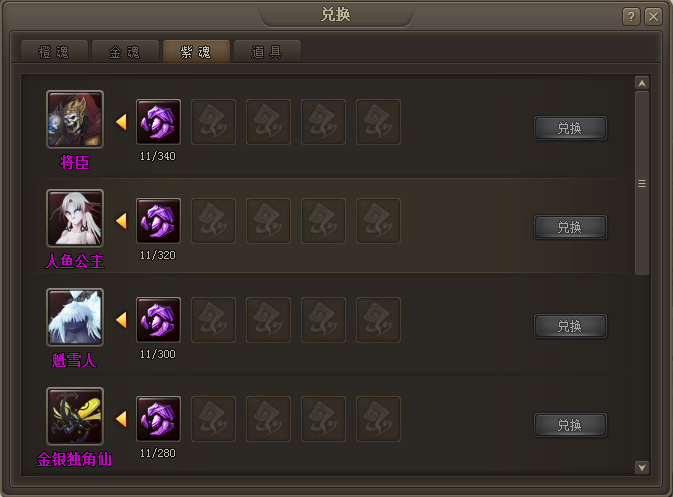Click the purple soul icon showing 11/320
This screenshot has height=497, width=673.
[158, 221]
